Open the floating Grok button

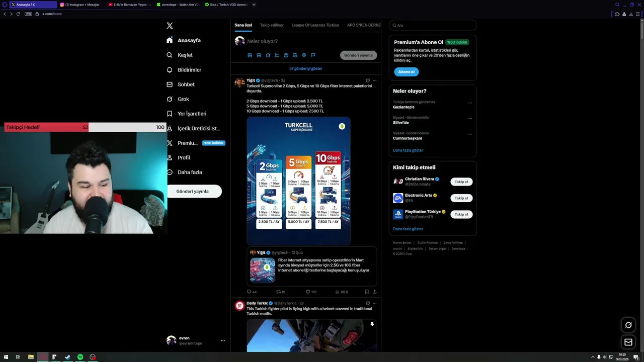coord(628,325)
